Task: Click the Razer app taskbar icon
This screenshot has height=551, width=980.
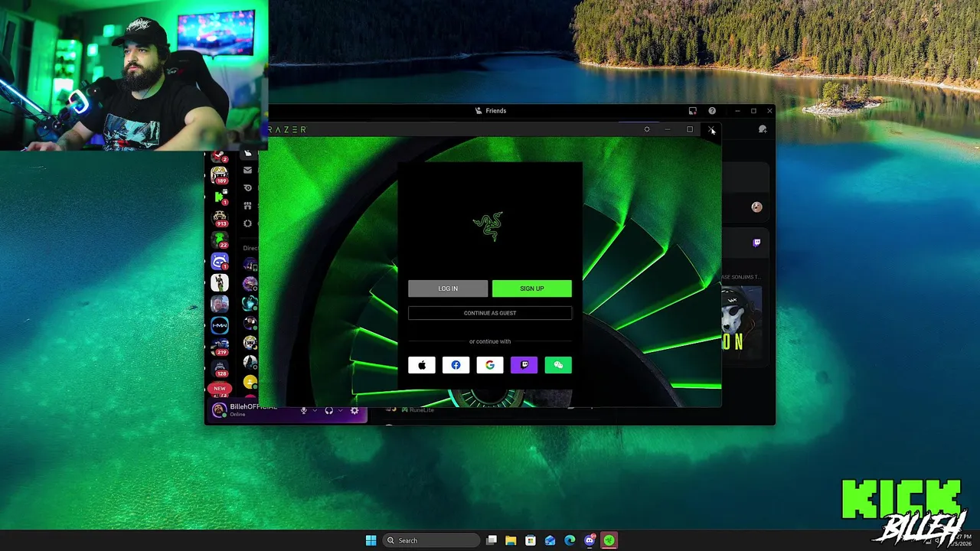Action: coord(609,540)
